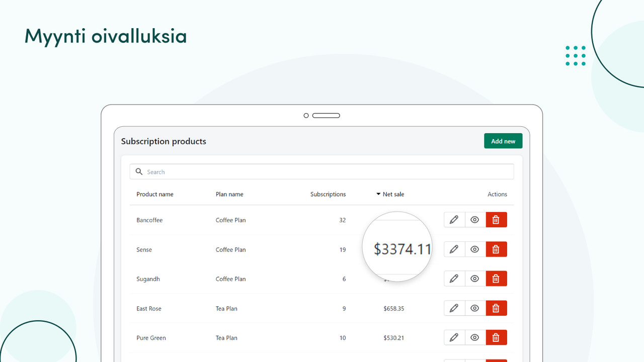View Sense using the eye icon
644x362 pixels.
[x=475, y=249]
